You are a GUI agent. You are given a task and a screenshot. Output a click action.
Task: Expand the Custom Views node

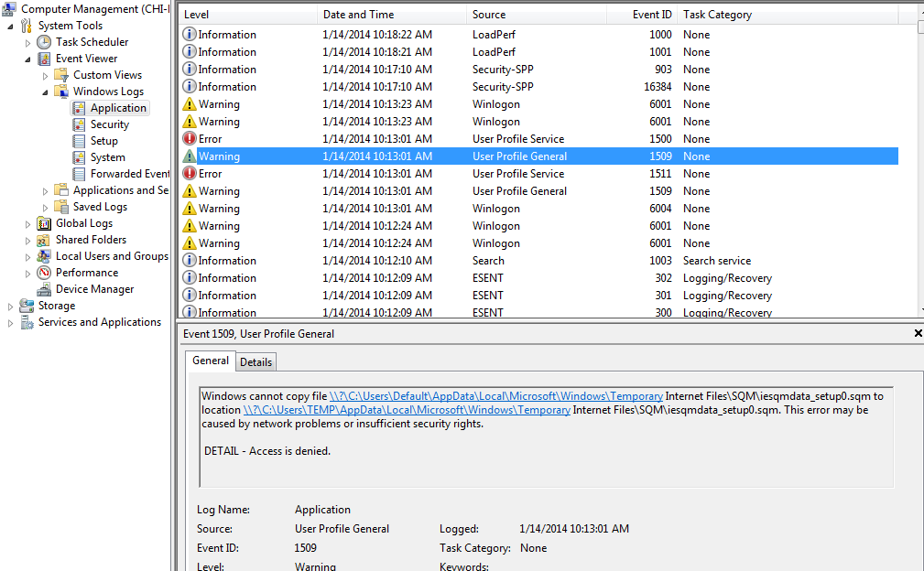[x=45, y=75]
